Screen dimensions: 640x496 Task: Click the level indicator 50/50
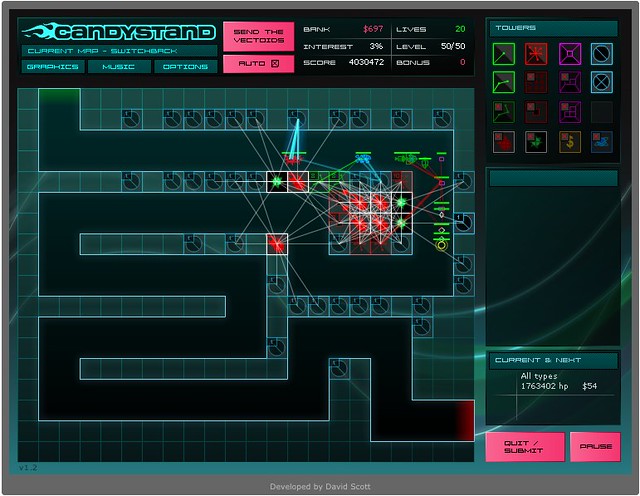tap(453, 46)
